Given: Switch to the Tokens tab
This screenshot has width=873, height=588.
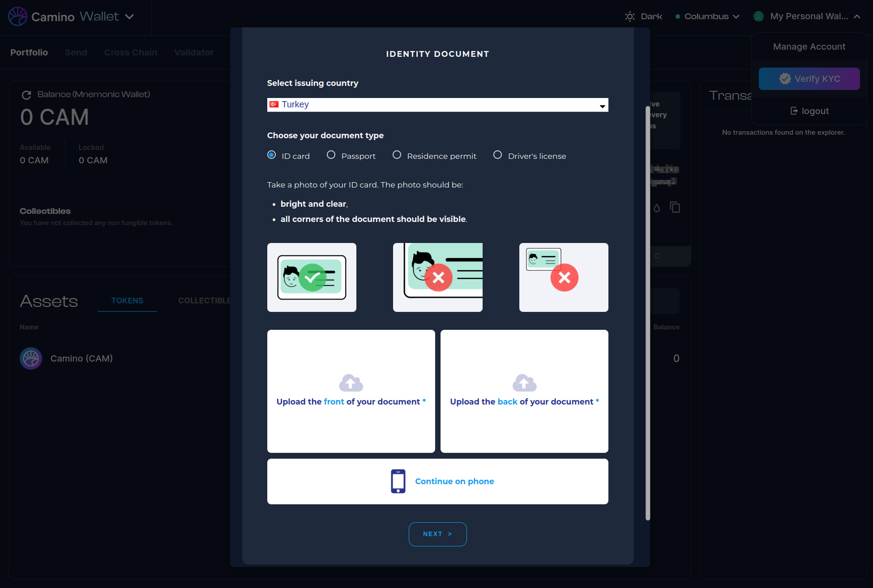Looking at the screenshot, I should click(127, 301).
